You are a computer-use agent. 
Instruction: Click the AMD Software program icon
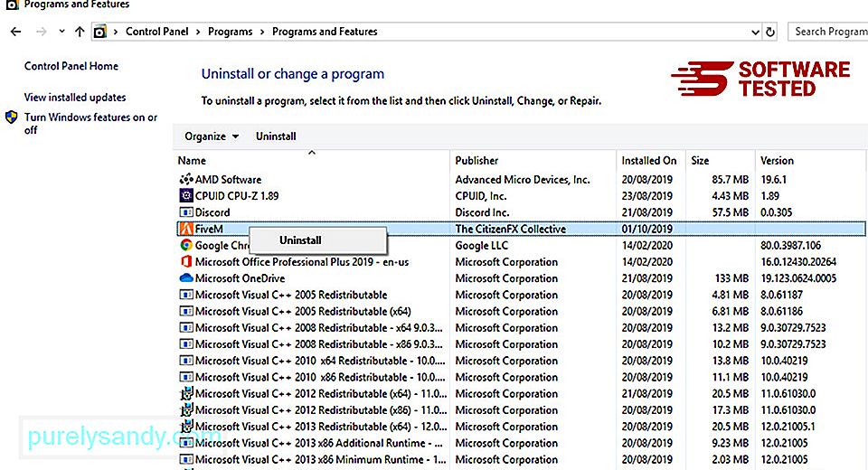pyautogui.click(x=186, y=179)
